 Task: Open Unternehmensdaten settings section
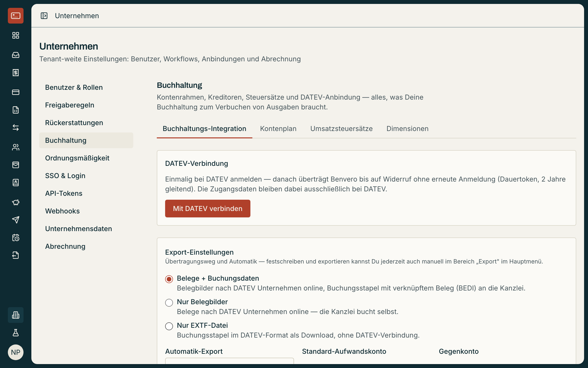point(86,229)
